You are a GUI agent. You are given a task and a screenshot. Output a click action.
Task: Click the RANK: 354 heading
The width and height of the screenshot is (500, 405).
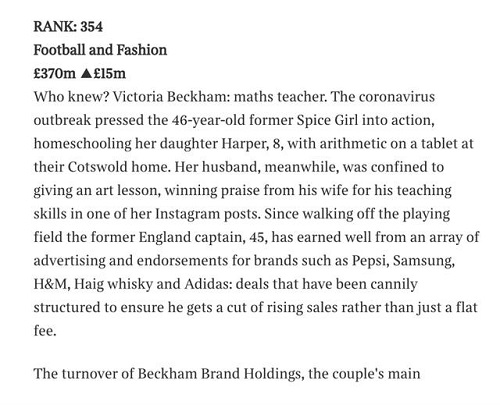68,27
